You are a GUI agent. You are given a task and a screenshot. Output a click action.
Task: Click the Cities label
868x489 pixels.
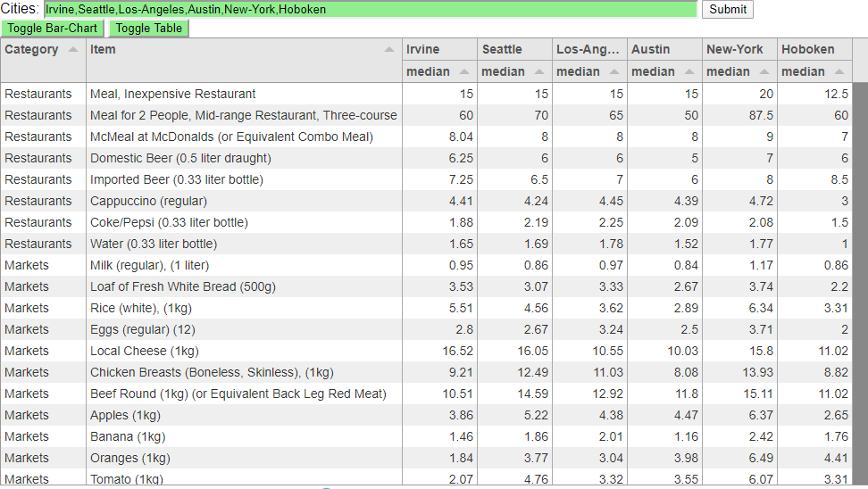(x=20, y=9)
